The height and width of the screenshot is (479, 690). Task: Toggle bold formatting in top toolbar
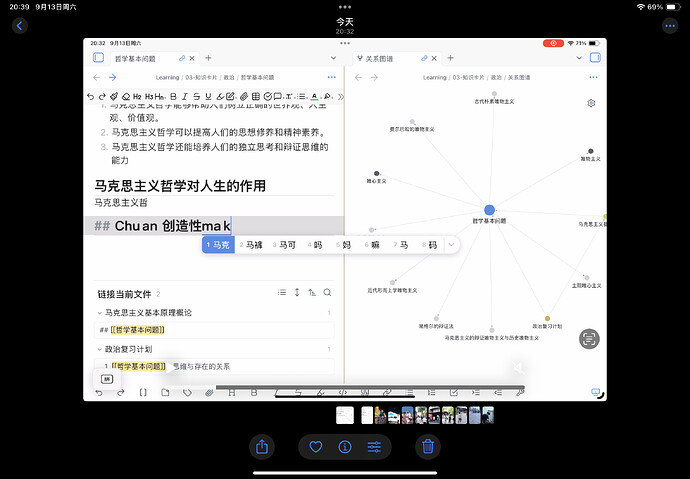pos(173,96)
